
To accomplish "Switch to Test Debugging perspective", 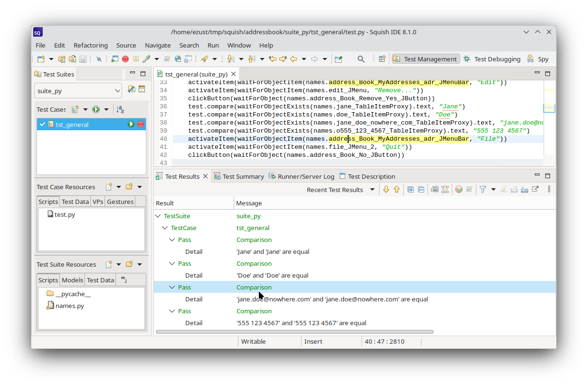I will (492, 59).
